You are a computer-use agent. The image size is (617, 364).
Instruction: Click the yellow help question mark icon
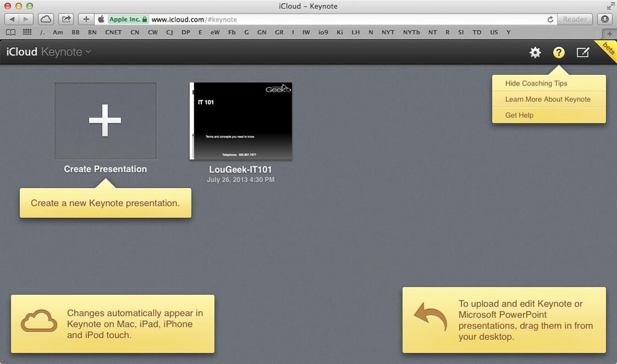[559, 52]
